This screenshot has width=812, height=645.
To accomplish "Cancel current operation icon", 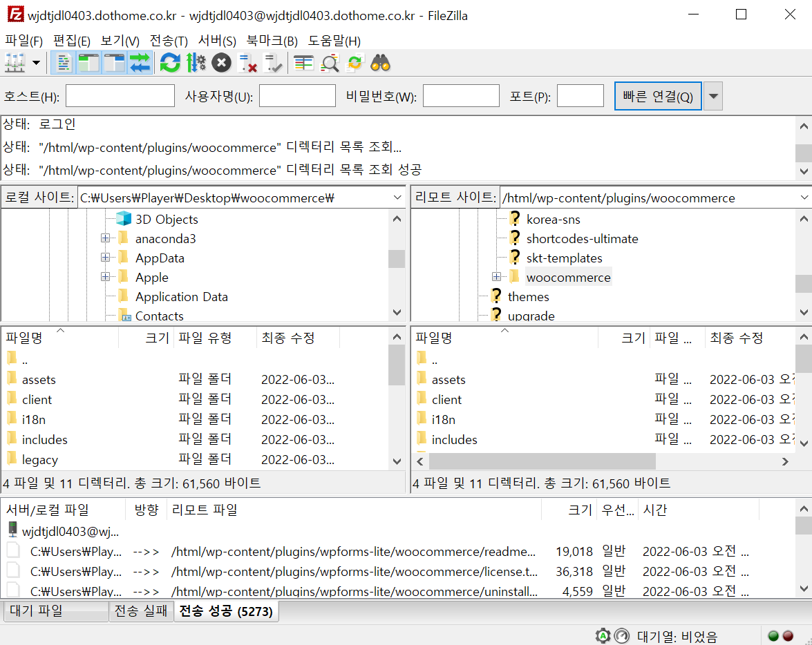I will 221,63.
